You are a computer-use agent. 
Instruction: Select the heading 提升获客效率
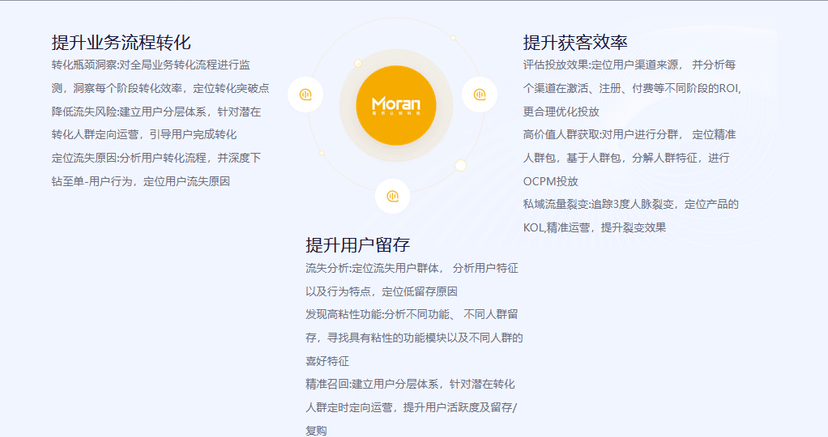point(575,42)
